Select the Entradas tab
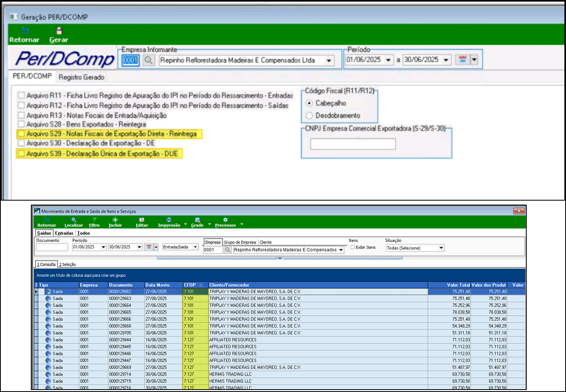 tap(64, 233)
